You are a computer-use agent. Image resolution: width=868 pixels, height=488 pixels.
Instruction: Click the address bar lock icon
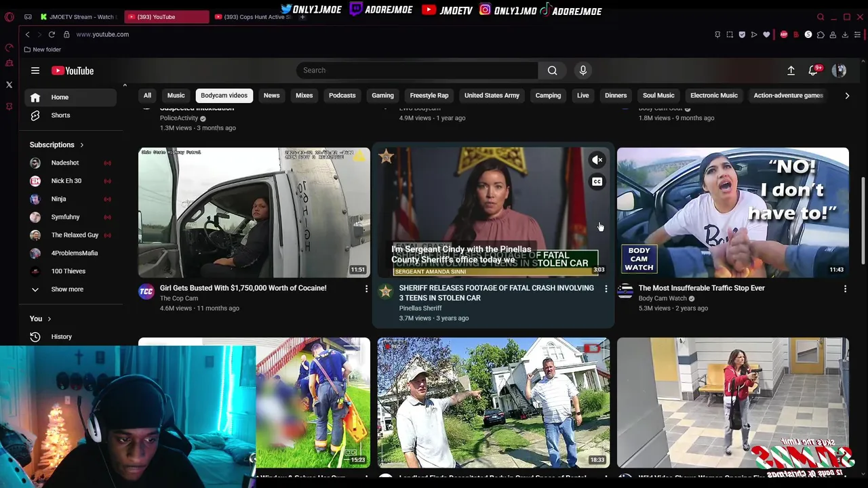pos(66,35)
